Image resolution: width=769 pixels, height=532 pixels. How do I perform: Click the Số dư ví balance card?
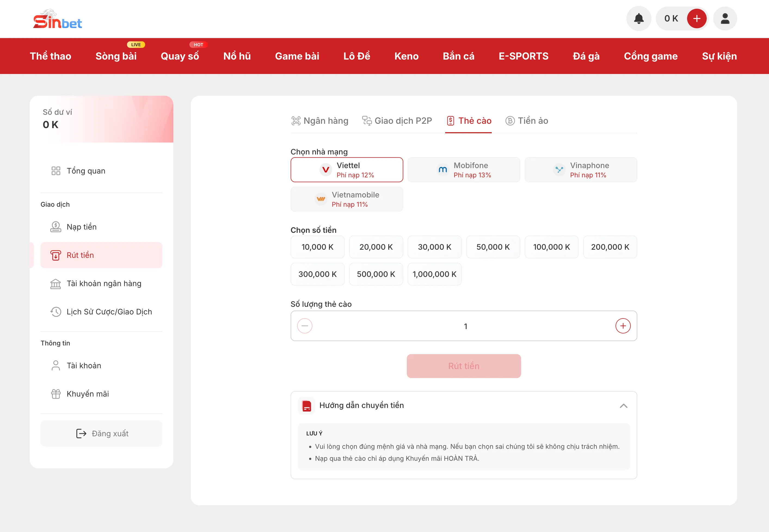click(101, 119)
